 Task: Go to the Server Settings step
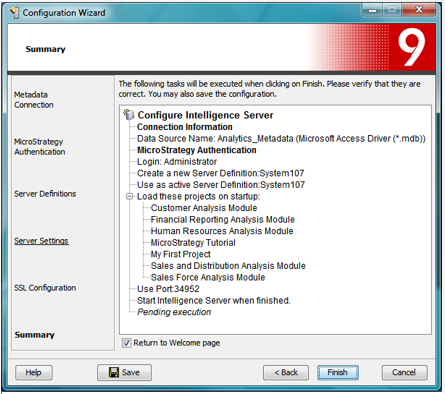click(41, 241)
